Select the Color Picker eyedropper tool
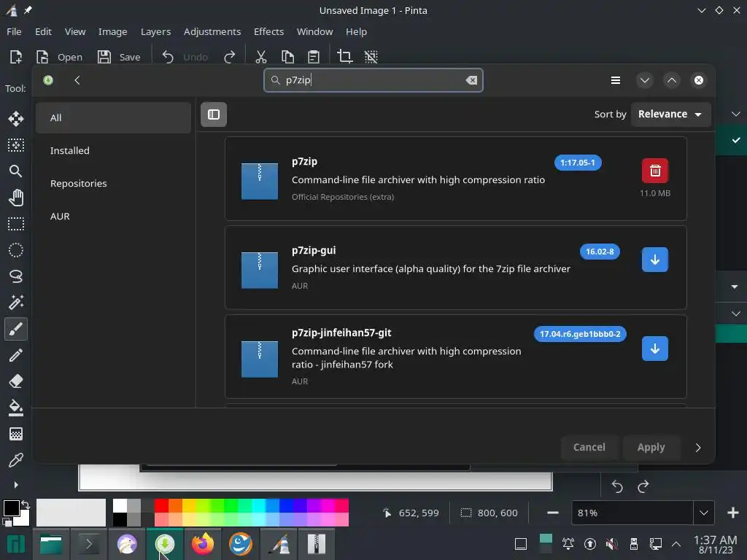 16,461
